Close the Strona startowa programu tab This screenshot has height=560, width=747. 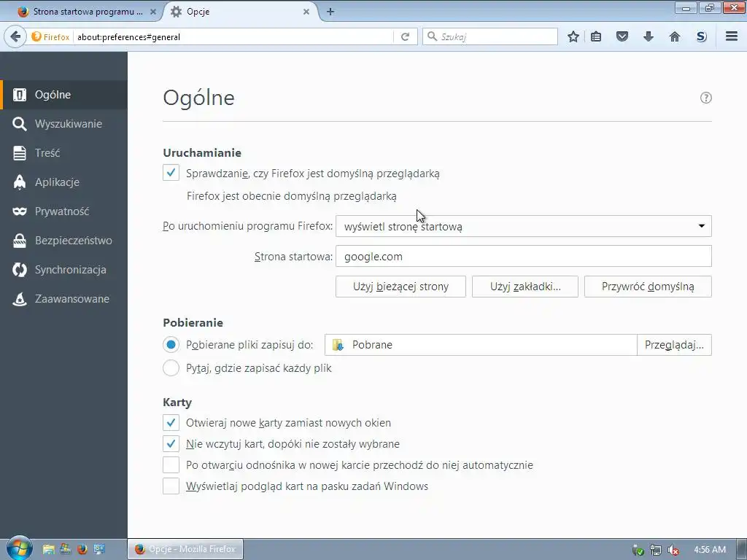[153, 12]
